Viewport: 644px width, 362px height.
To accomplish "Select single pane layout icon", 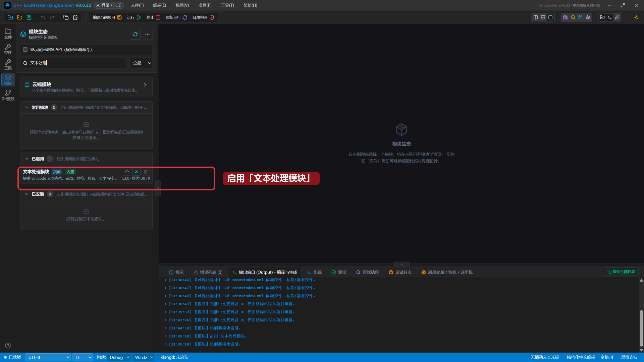I will pyautogui.click(x=550, y=17).
